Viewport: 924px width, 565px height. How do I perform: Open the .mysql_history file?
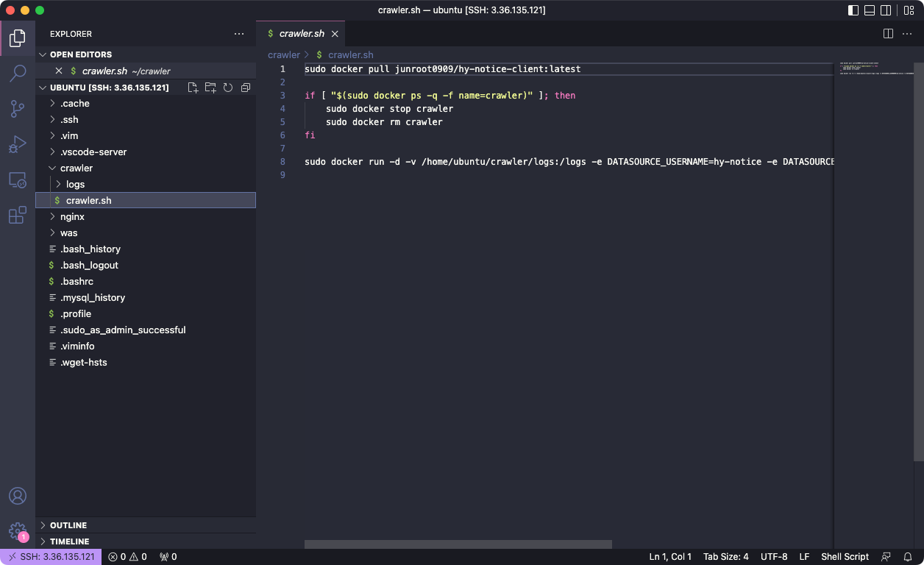(146, 298)
